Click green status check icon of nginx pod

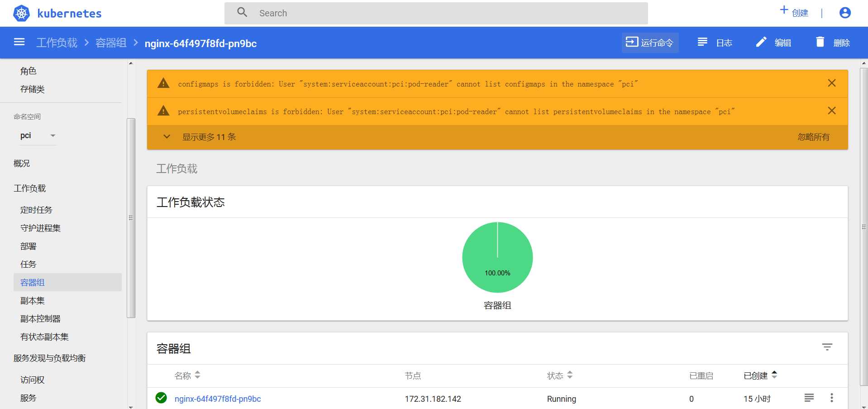click(x=161, y=398)
